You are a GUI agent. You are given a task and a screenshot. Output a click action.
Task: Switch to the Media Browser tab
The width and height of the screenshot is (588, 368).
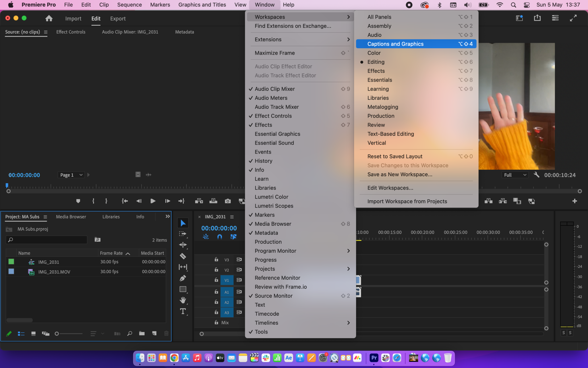pos(71,216)
